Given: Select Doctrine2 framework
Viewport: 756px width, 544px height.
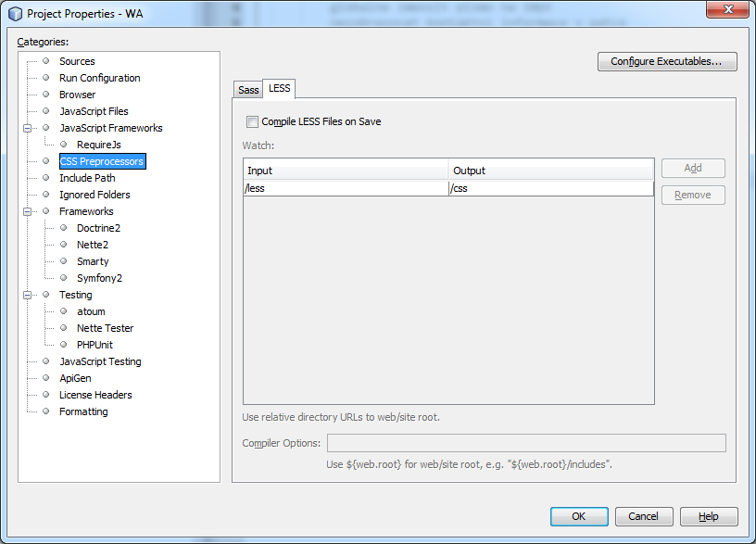Looking at the screenshot, I should coord(98,228).
